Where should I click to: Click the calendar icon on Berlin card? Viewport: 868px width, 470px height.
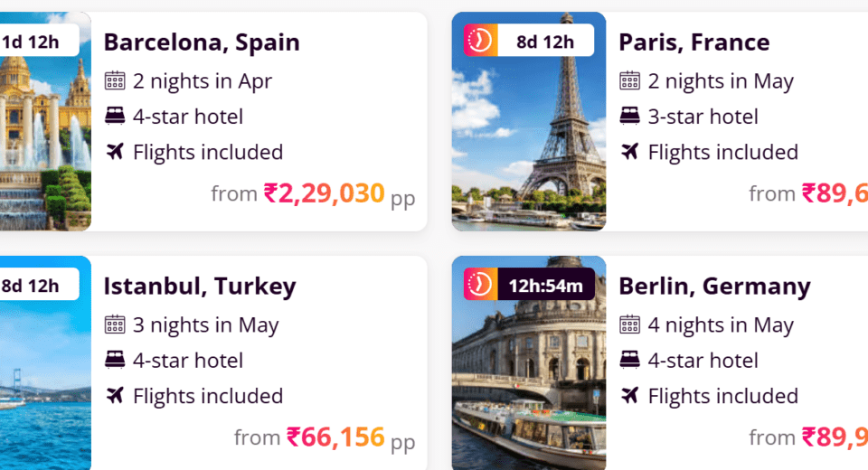tap(630, 325)
